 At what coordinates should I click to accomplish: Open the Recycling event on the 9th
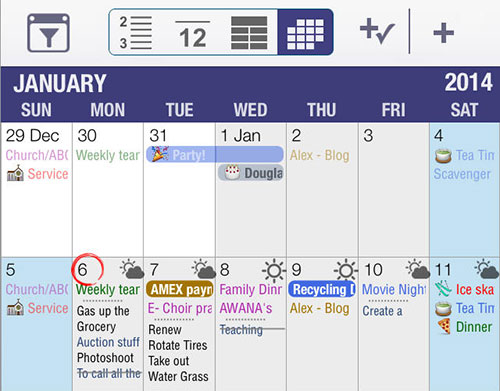pos(322,289)
